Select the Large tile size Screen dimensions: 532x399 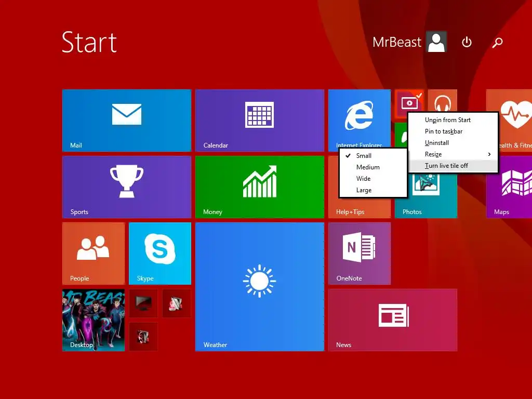click(373, 190)
